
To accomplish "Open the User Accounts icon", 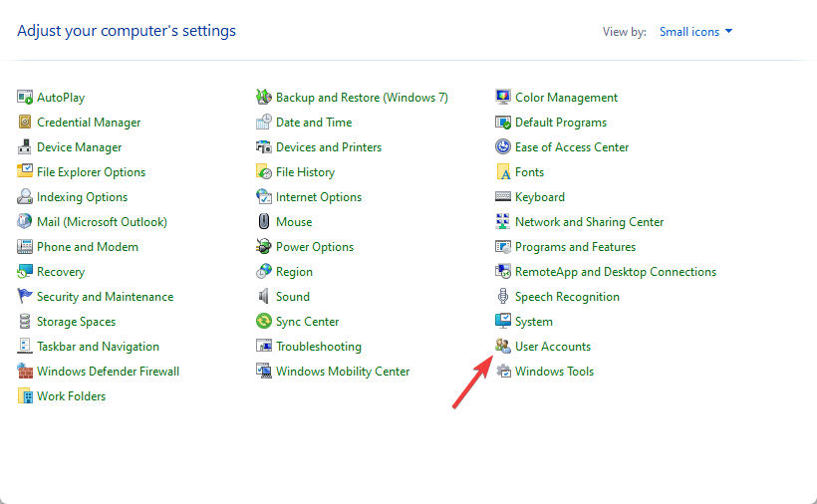I will pyautogui.click(x=503, y=347).
